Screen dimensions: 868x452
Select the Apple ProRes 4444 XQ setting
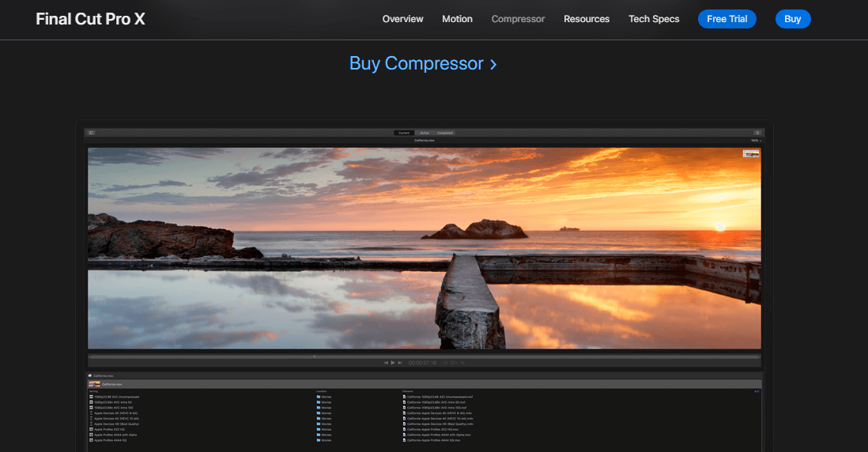tap(108, 440)
